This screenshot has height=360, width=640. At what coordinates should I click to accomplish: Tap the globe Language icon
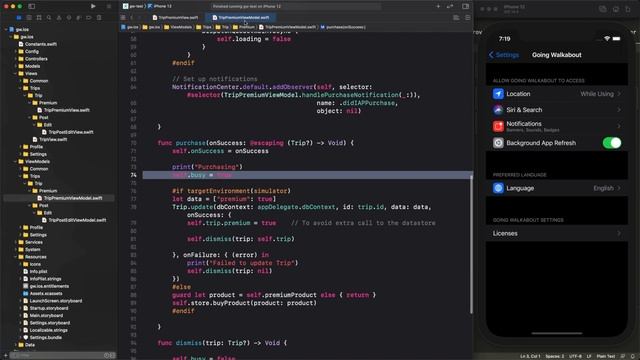point(498,188)
